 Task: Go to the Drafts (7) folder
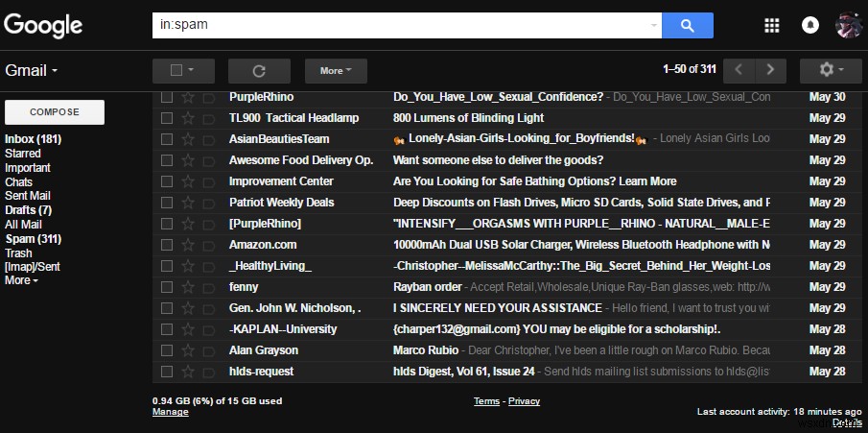click(x=28, y=210)
